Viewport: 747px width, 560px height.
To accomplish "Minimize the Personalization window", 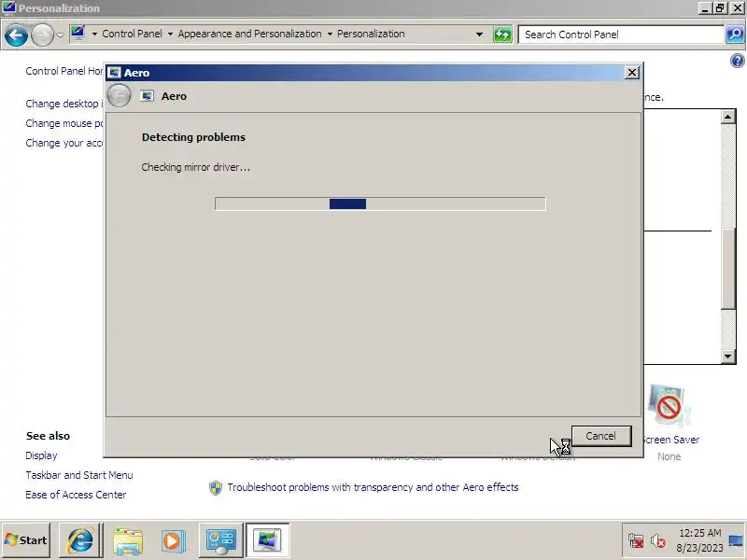I will (x=706, y=7).
